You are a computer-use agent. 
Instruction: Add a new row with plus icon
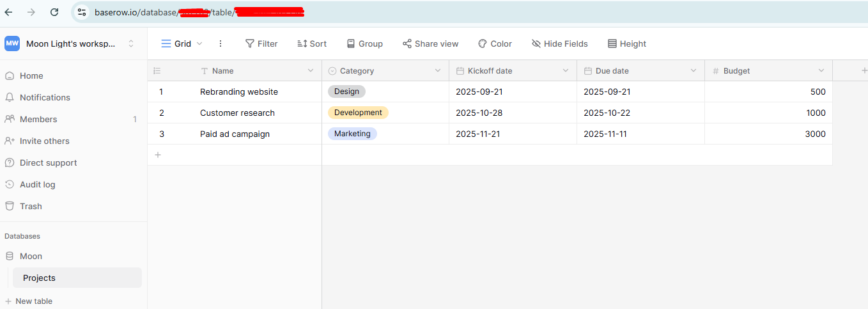158,155
